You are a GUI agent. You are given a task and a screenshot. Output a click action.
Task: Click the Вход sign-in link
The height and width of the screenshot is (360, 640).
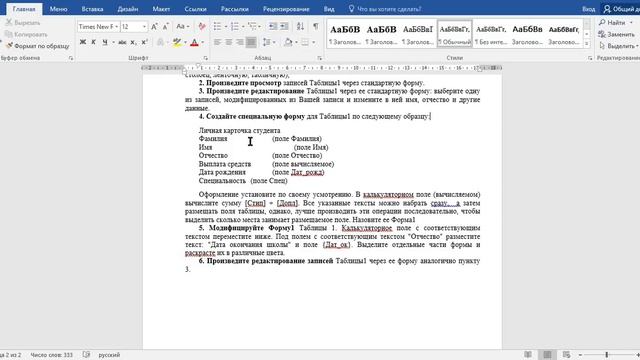click(588, 9)
